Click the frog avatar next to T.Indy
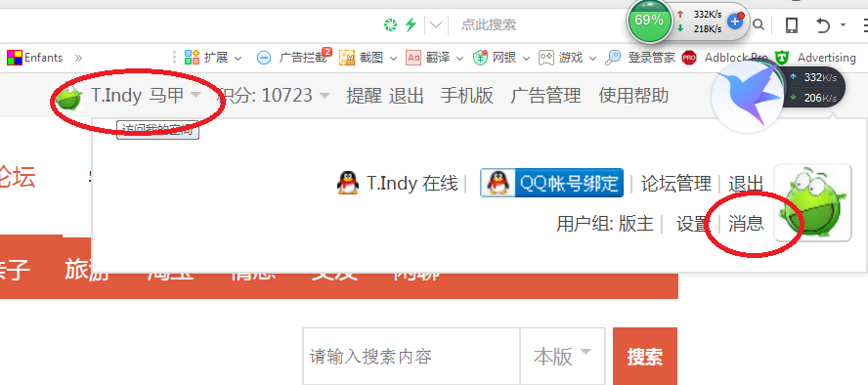868x385 pixels. coord(68,96)
